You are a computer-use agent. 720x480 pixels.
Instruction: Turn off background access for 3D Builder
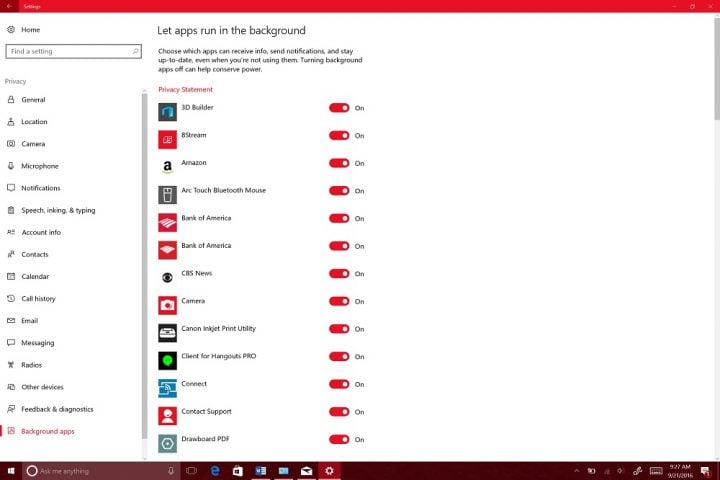(x=339, y=108)
